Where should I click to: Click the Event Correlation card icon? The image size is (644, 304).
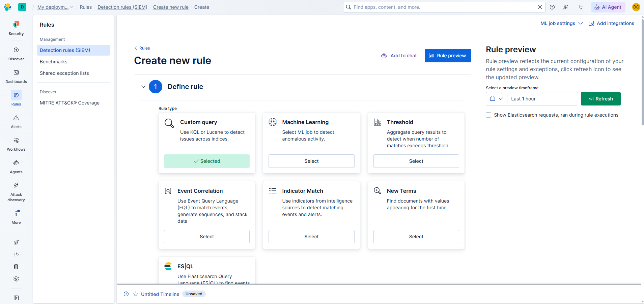click(x=168, y=191)
